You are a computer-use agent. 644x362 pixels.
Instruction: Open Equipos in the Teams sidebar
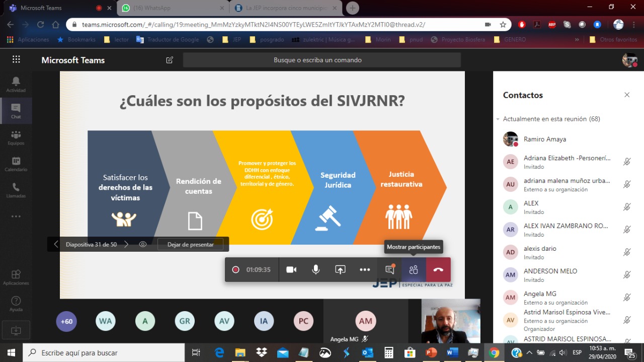point(16,137)
